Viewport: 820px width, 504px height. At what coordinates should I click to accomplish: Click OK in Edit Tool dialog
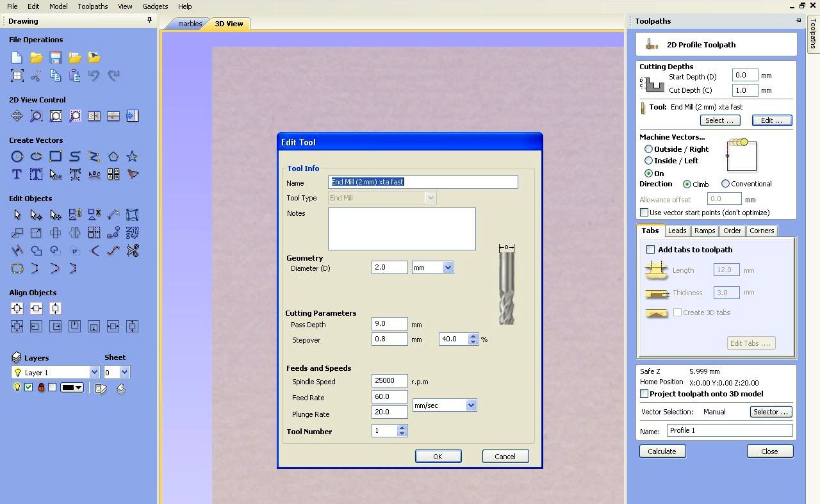pyautogui.click(x=438, y=457)
